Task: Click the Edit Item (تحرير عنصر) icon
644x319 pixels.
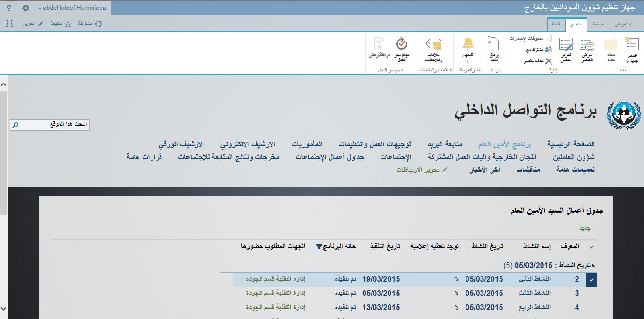Action: [x=566, y=45]
